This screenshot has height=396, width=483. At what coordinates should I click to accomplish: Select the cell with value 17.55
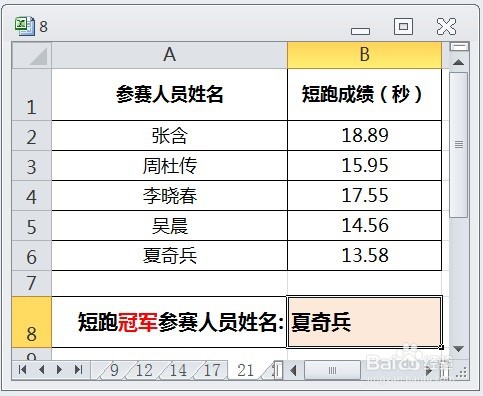coord(364,196)
